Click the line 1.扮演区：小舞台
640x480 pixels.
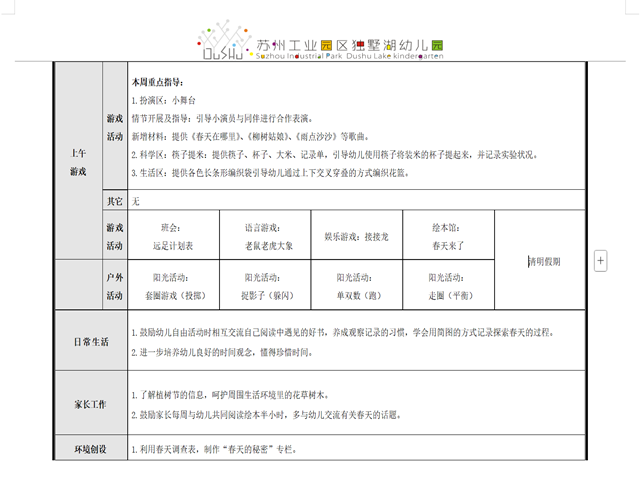pos(164,100)
